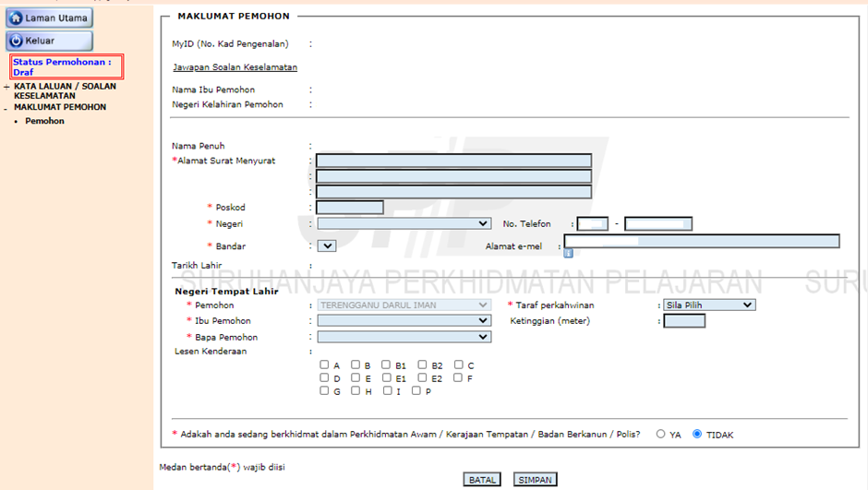868x490 pixels.
Task: Tick driving licence class B2 checkbox
Action: (422, 365)
